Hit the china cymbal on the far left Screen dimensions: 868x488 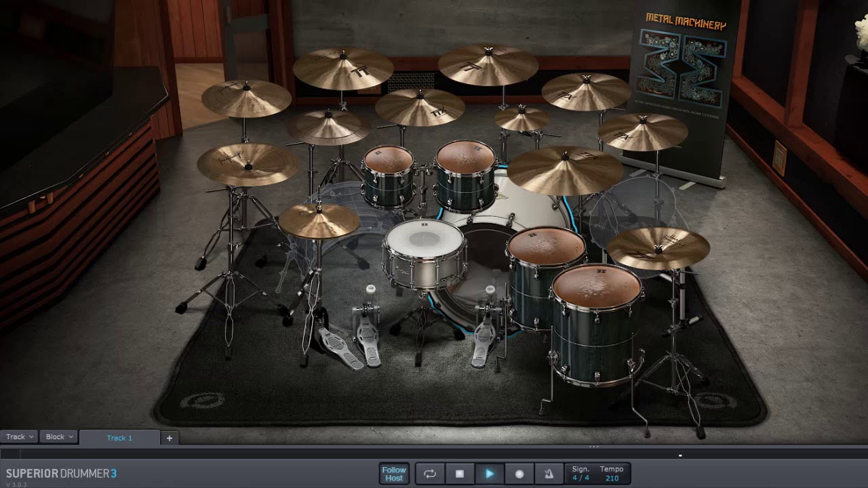(x=248, y=164)
